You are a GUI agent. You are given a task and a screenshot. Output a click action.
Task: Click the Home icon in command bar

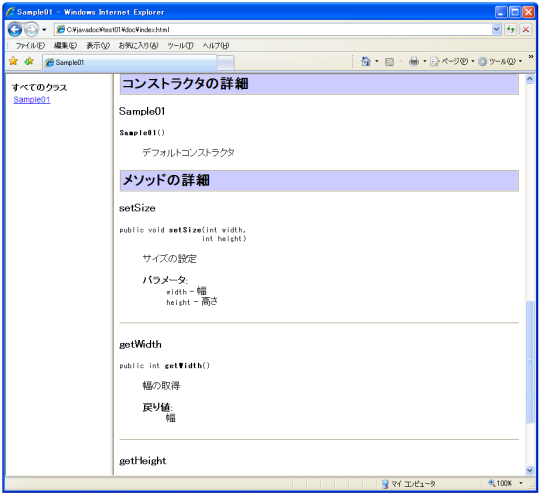point(366,62)
